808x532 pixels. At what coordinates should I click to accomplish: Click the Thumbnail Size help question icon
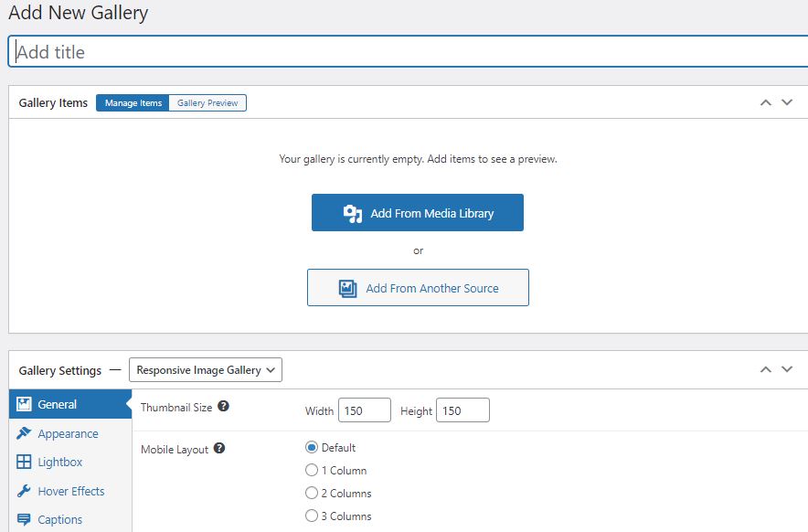coord(223,406)
